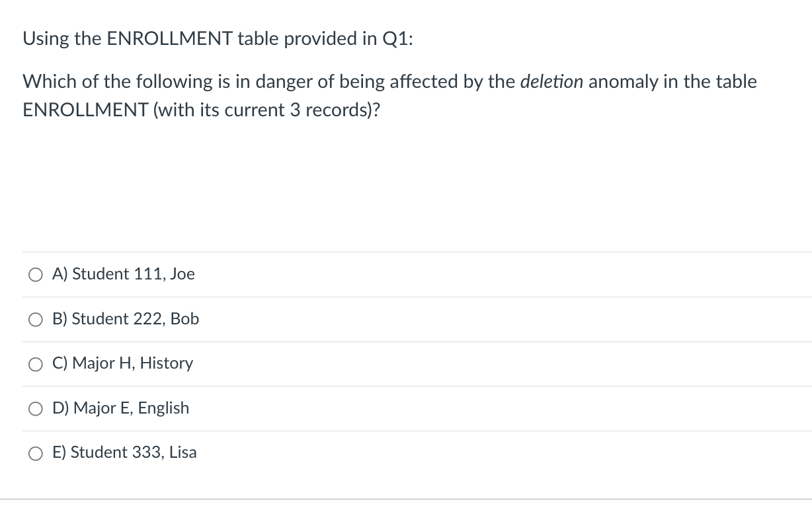Pick radio button for Major H, History
Screen dimensions: 812x510
point(34,364)
